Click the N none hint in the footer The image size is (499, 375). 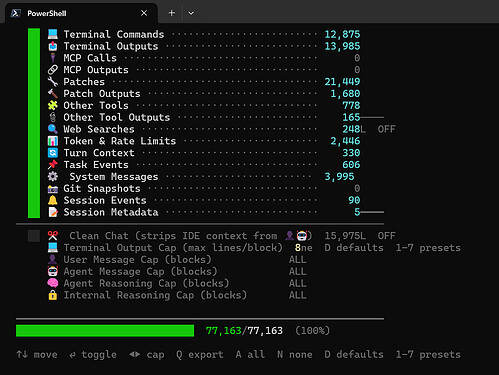pos(295,355)
